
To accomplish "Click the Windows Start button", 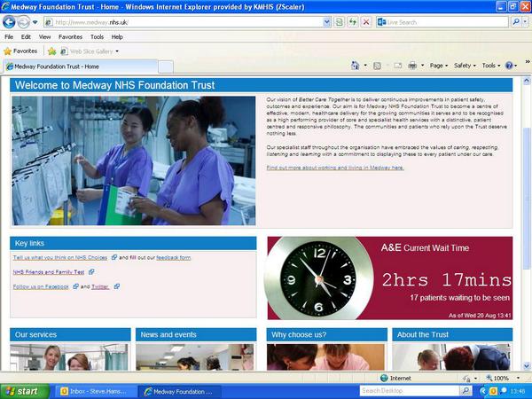I will 24,392.
